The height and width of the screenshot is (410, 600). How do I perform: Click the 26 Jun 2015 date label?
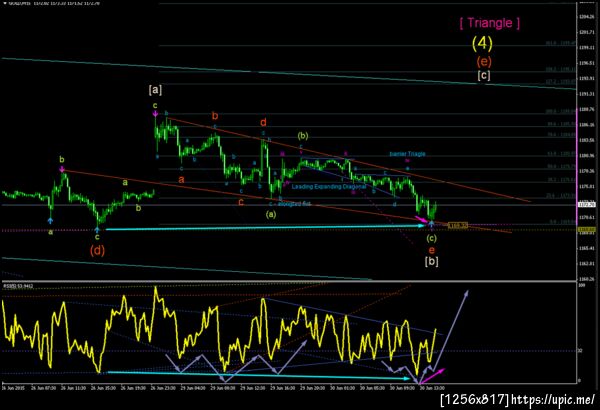tap(14, 388)
